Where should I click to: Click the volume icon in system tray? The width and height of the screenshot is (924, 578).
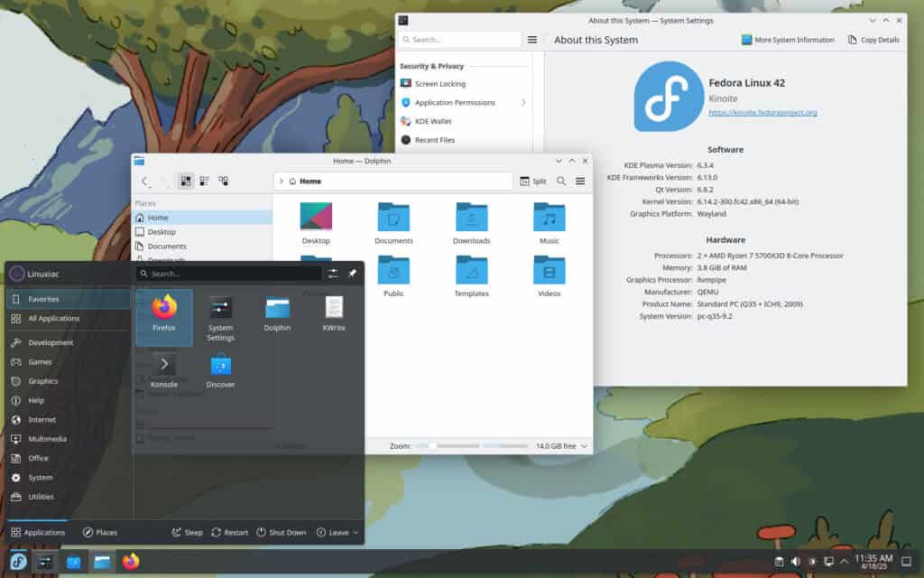click(x=795, y=562)
